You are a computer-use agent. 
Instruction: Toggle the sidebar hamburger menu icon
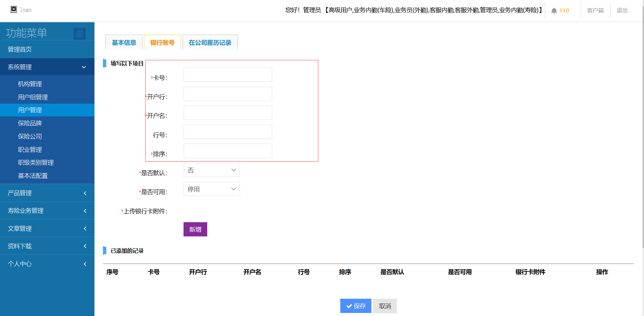[80, 34]
